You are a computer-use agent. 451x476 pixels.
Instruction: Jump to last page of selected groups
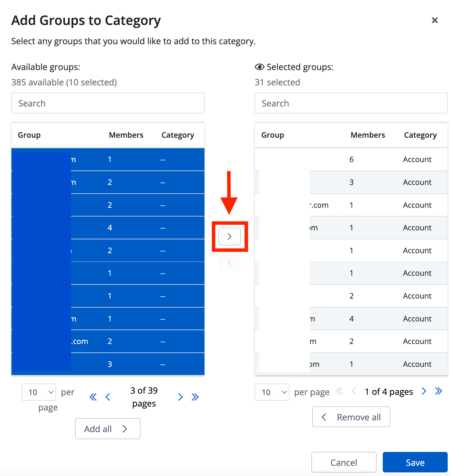439,391
